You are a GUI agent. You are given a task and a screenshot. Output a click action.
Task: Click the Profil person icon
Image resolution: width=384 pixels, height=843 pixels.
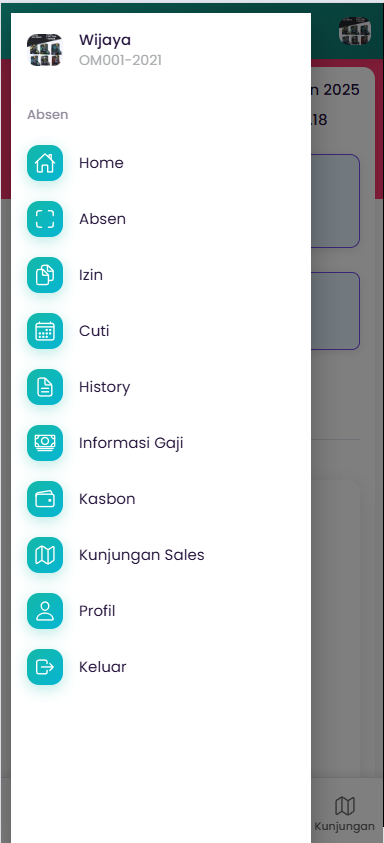click(x=45, y=611)
